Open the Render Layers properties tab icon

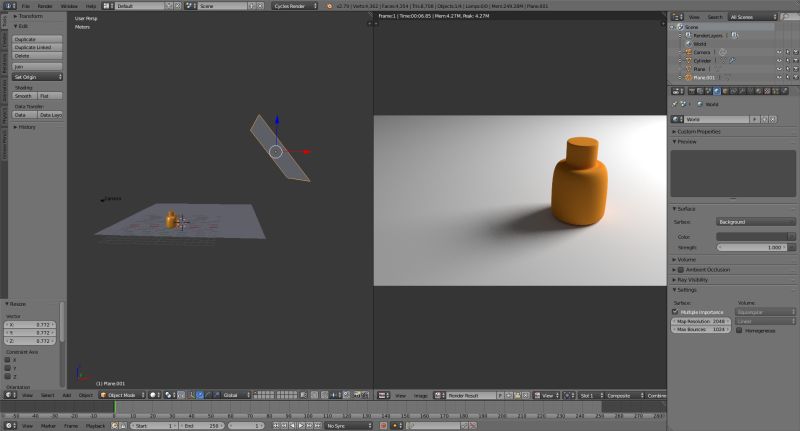point(700,91)
